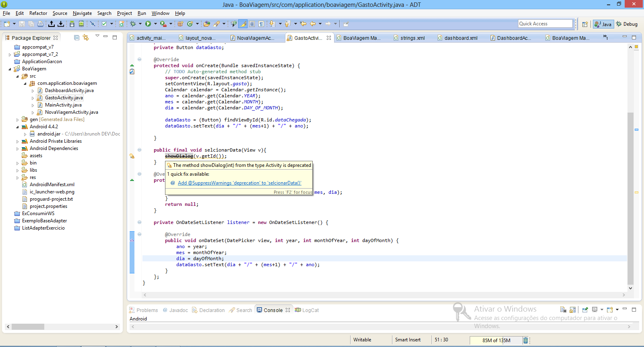Toggle Console Scroll Lock icon
This screenshot has width=644, height=347.
572,310
